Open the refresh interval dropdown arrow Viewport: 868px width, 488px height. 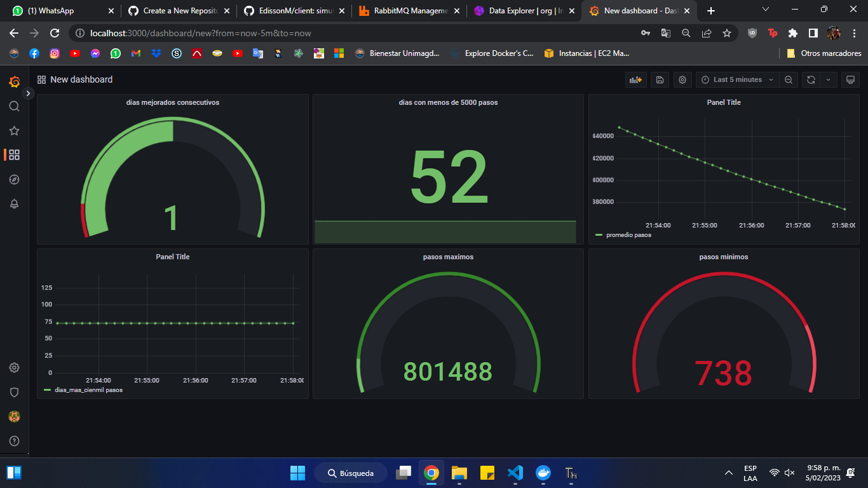[x=828, y=79]
